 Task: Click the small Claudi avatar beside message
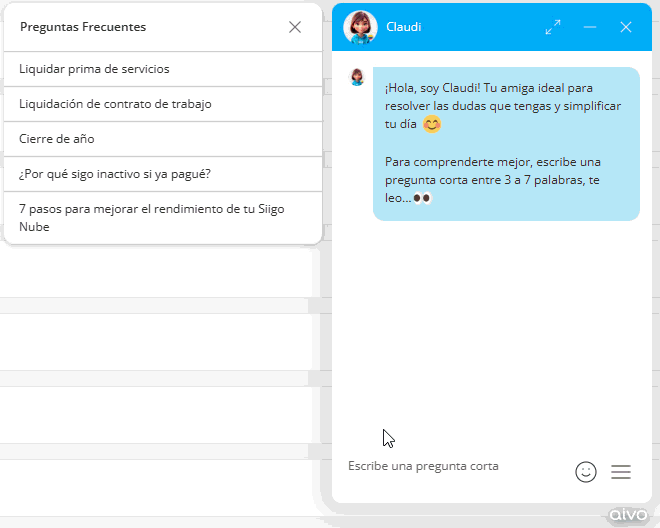(357, 77)
